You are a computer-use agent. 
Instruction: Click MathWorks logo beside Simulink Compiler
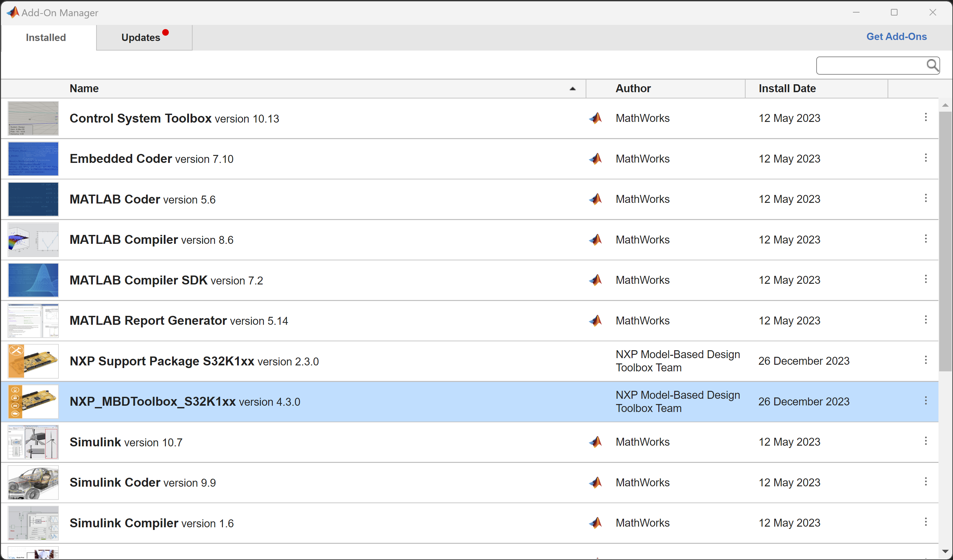point(595,523)
